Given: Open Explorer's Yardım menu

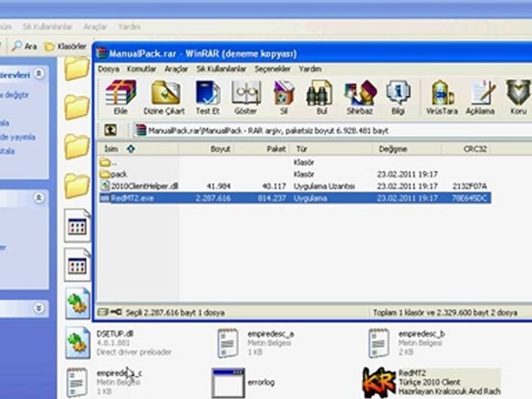Looking at the screenshot, I should tap(129, 27).
